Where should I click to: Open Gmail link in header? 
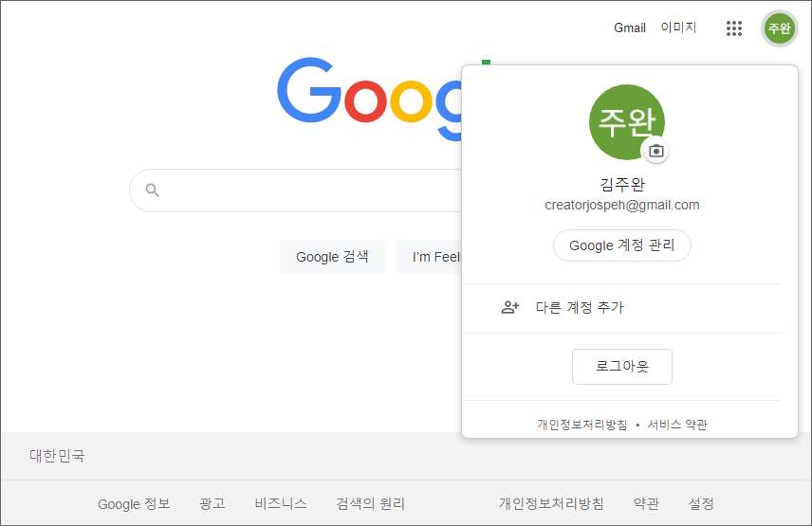[x=630, y=27]
